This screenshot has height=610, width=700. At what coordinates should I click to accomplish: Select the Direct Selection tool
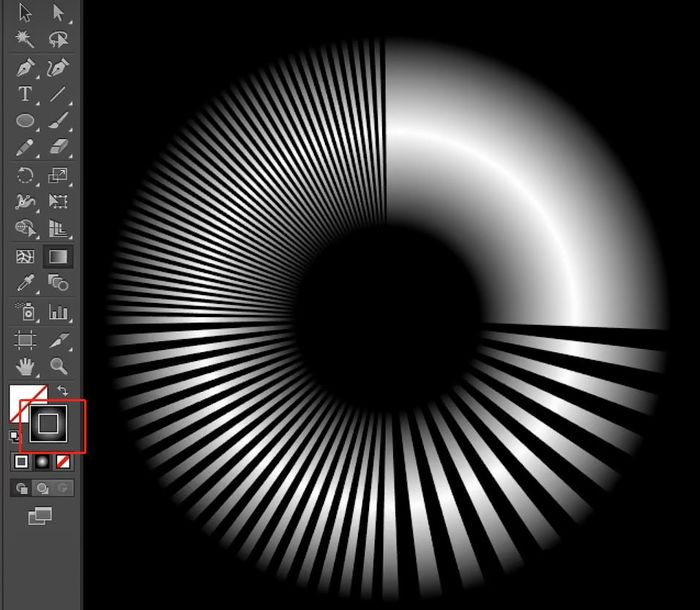(58, 13)
